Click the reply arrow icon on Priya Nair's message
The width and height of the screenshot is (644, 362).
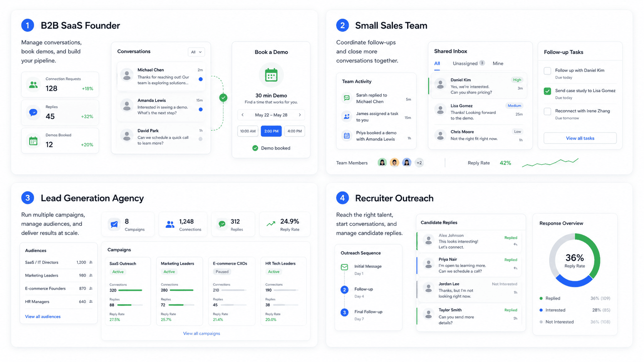pyautogui.click(x=515, y=268)
